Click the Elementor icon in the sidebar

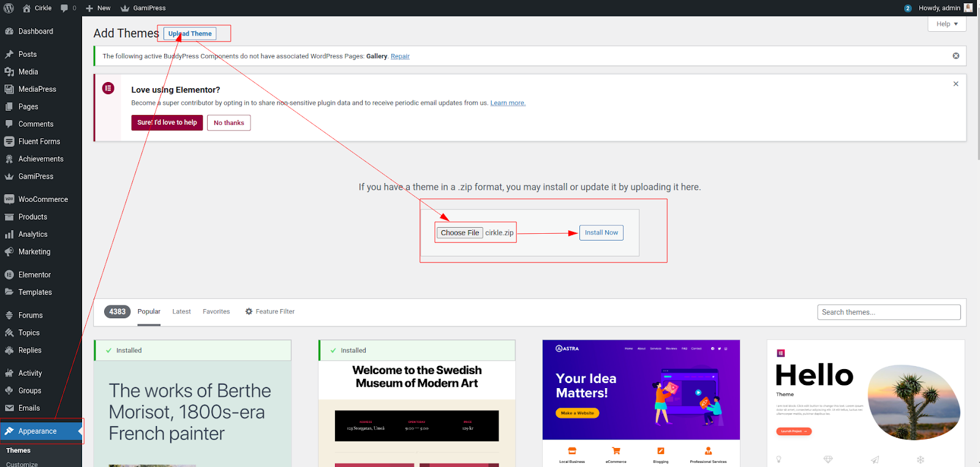coord(9,275)
